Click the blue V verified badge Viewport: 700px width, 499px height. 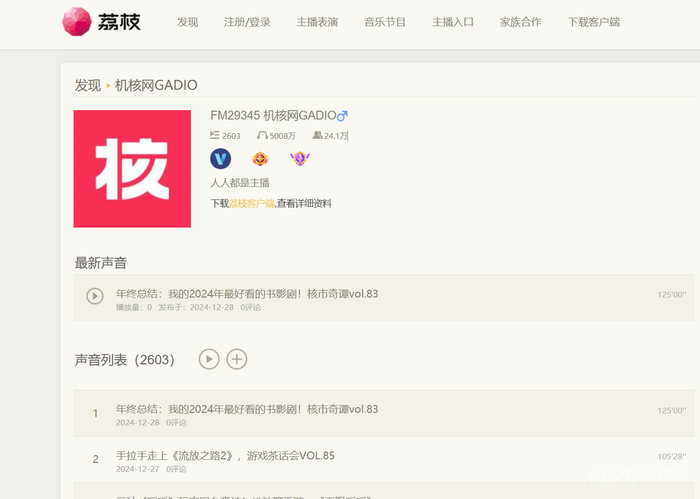tap(221, 158)
